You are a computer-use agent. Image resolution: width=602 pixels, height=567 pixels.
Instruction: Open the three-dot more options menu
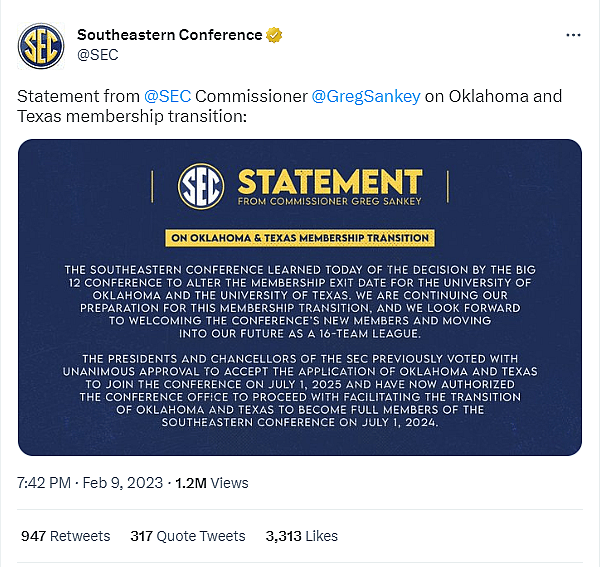[x=573, y=35]
